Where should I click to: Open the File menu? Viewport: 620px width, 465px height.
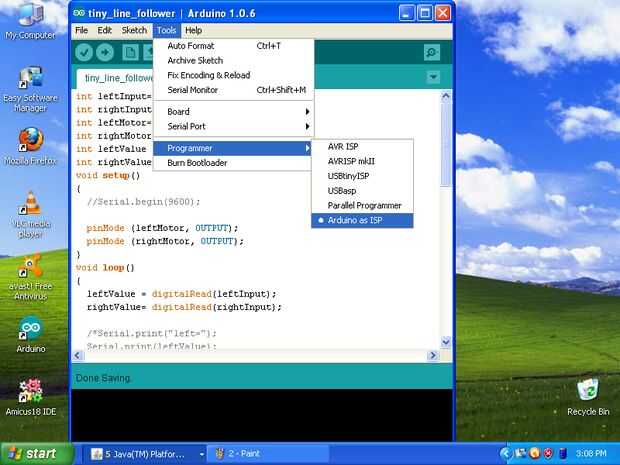81,30
